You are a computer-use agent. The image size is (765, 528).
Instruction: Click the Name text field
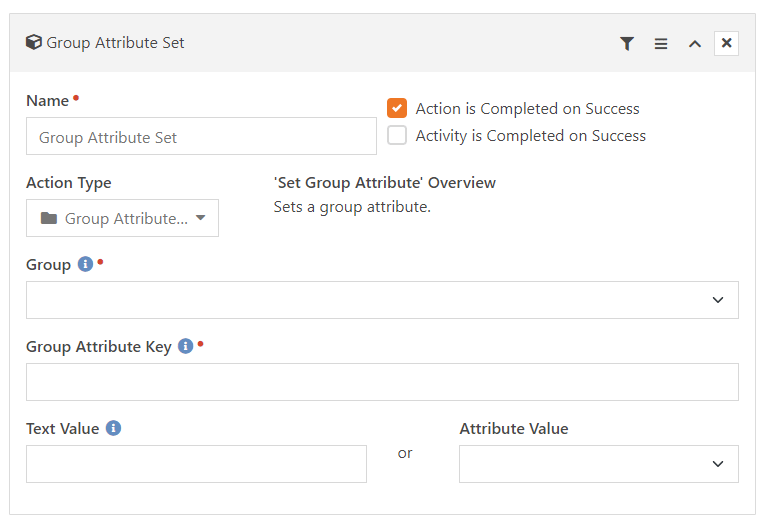201,136
